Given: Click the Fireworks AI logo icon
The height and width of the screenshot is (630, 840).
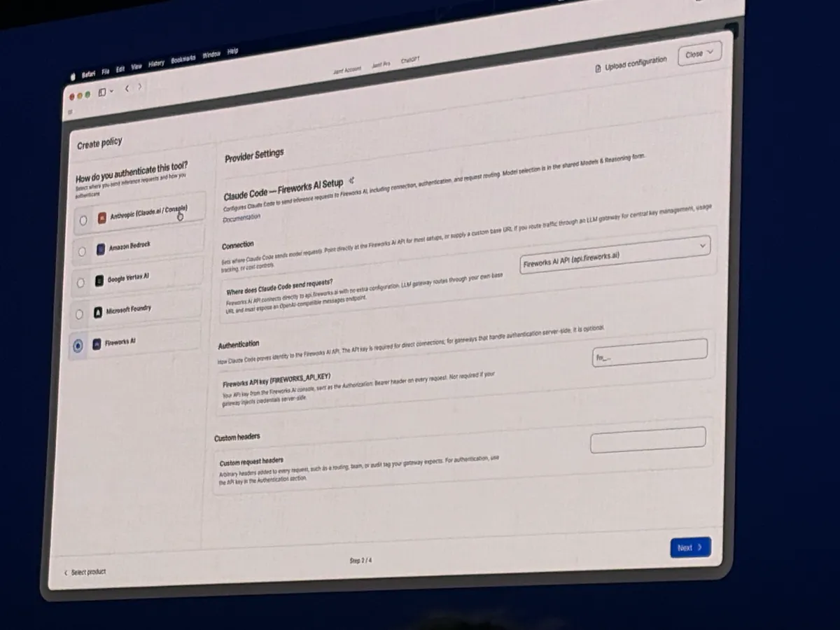Looking at the screenshot, I should click(97, 344).
